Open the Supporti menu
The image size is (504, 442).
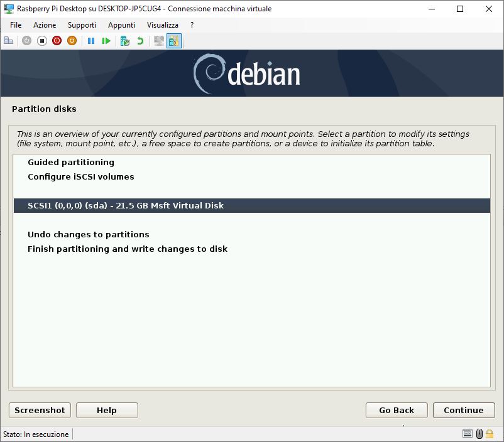click(x=82, y=25)
